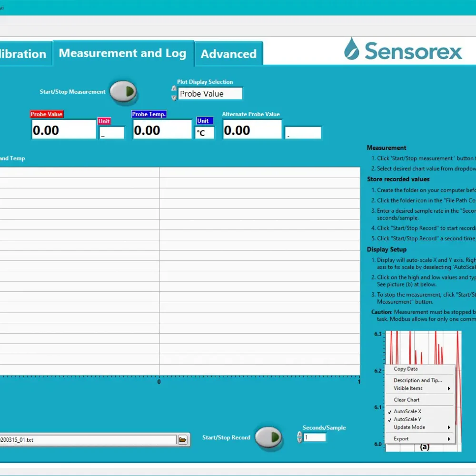Click the Seconds/Sample input field
Viewport: 476px width, 476px height.
(x=315, y=437)
